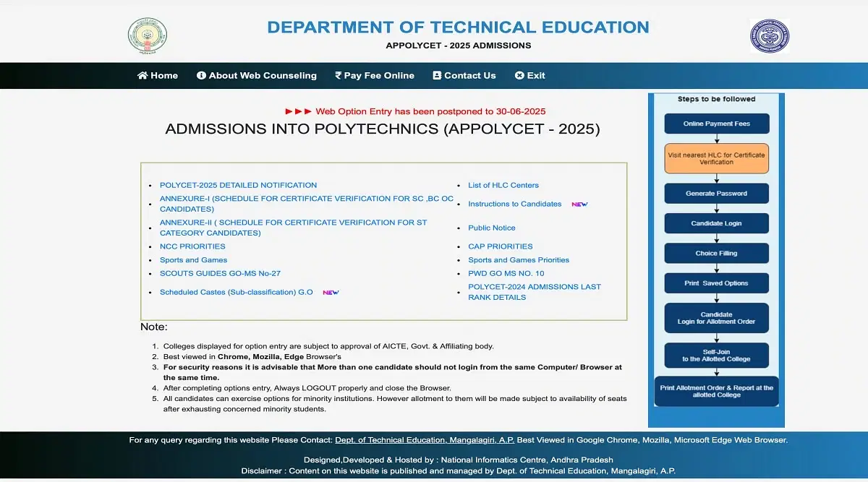Click the Choice Filling step button
This screenshot has width=868, height=482.
tap(717, 254)
